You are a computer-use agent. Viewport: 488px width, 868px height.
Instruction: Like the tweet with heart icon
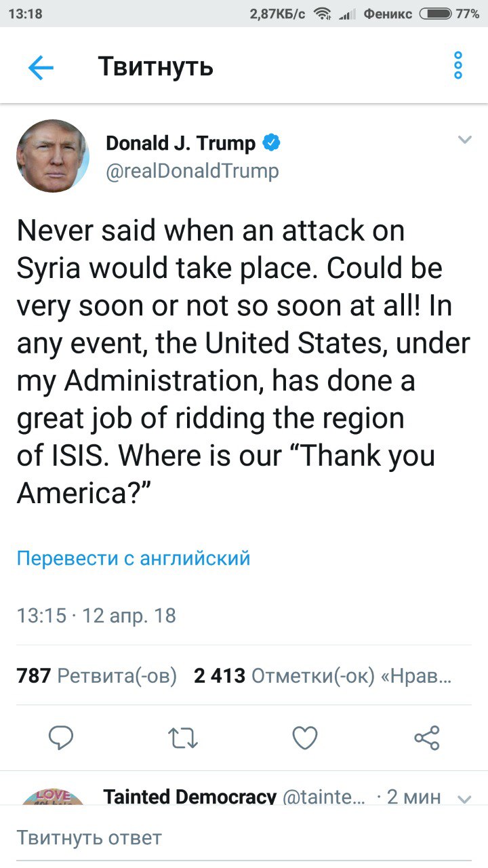(x=304, y=738)
